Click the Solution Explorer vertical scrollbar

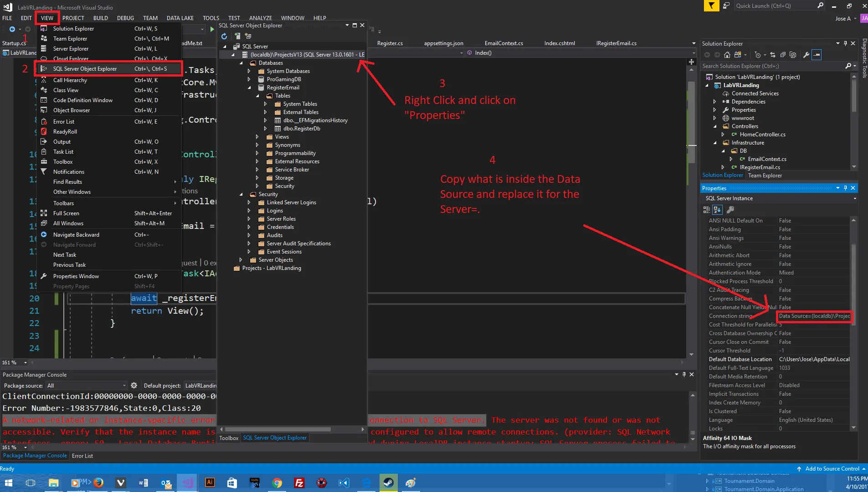(854, 96)
